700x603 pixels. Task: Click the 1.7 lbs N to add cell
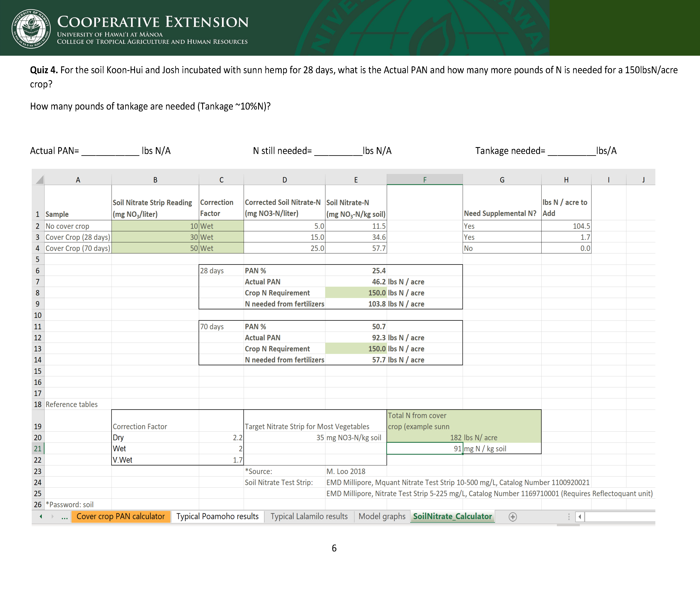[566, 237]
